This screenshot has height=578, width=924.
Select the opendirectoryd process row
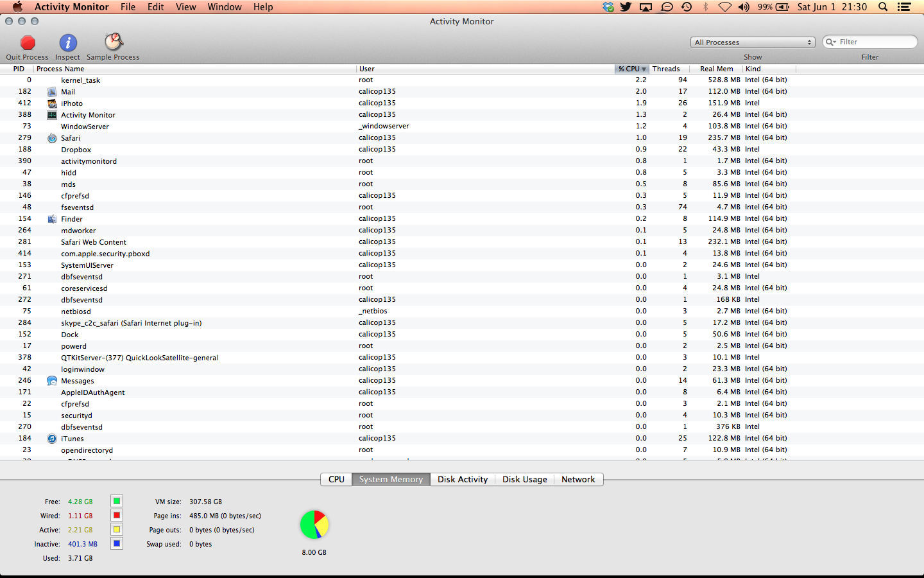(x=462, y=450)
